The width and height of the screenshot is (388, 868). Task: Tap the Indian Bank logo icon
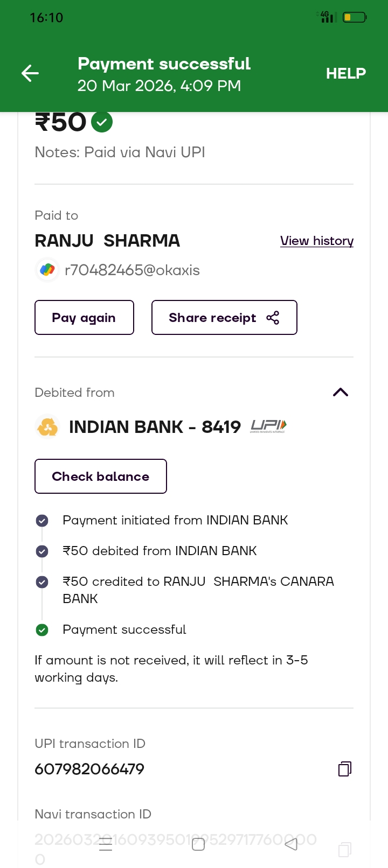[47, 427]
